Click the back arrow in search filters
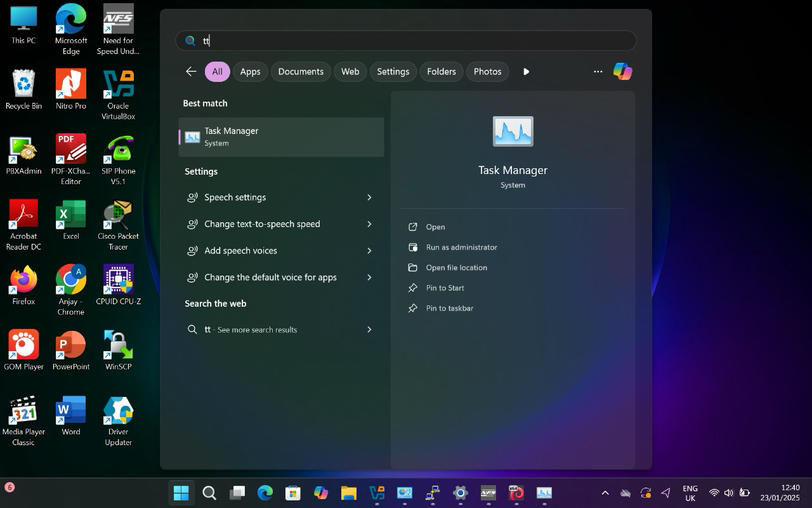The width and height of the screenshot is (812, 508). point(191,71)
